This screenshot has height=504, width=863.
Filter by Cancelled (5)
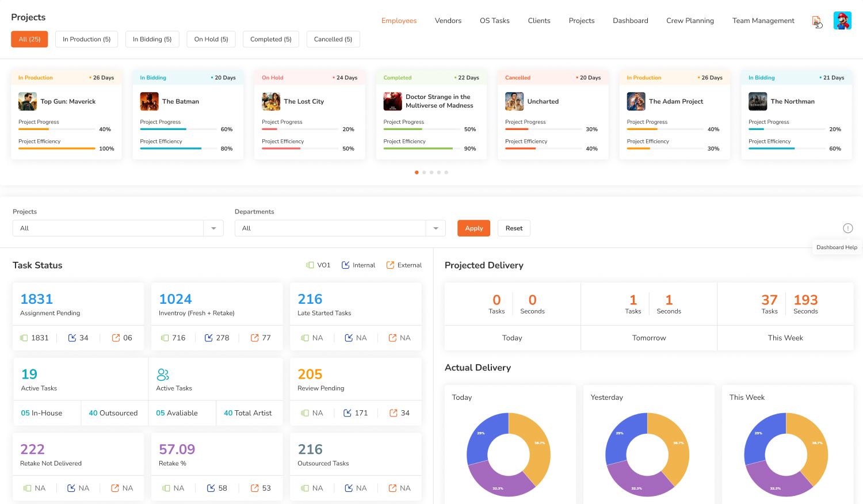coord(333,39)
